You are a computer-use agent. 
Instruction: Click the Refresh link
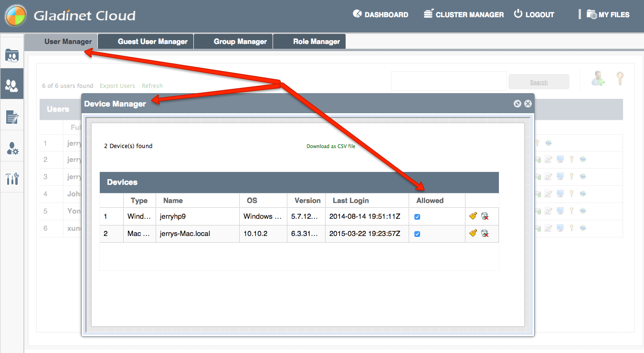point(152,86)
